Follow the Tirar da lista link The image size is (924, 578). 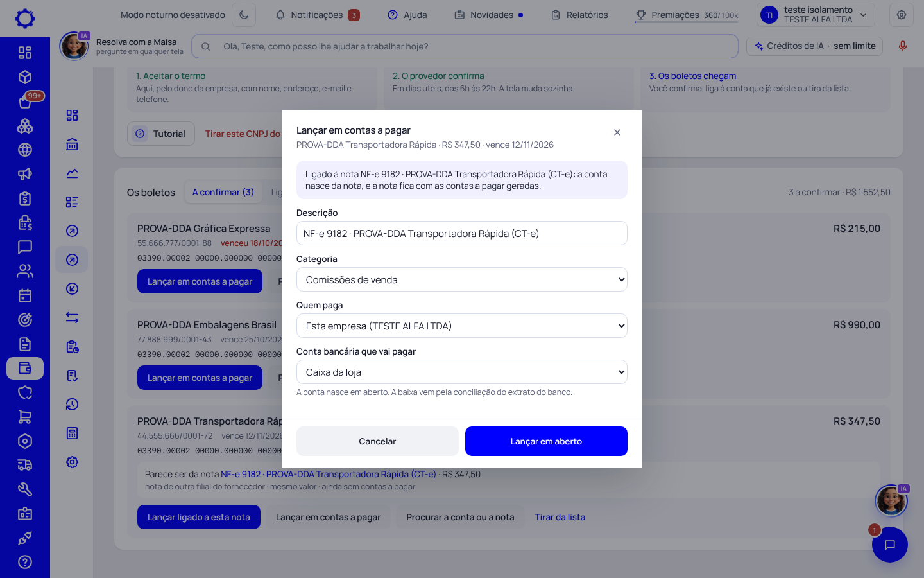coord(560,517)
